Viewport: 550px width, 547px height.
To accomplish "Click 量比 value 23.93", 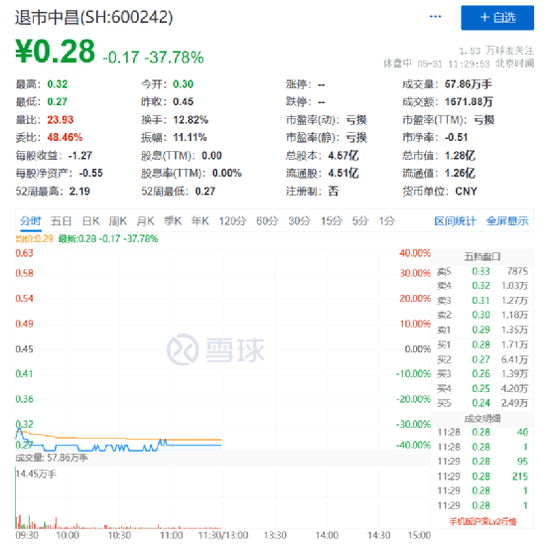I will click(60, 120).
